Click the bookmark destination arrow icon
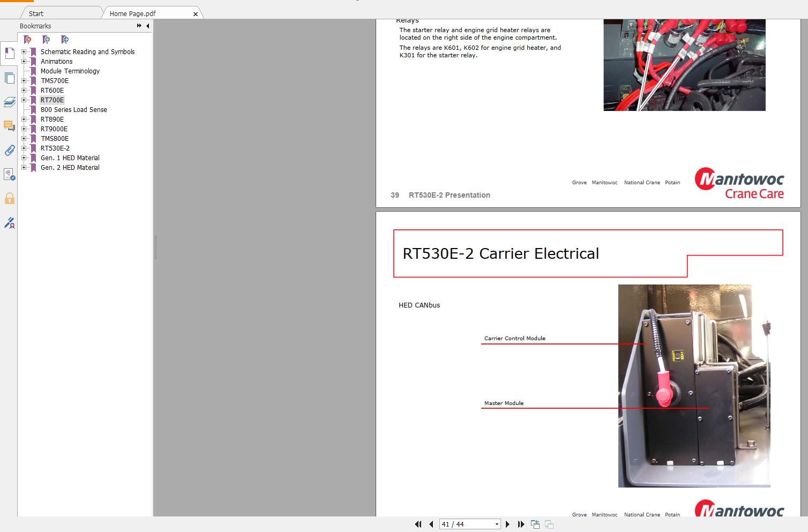The height and width of the screenshot is (532, 808). pos(65,40)
